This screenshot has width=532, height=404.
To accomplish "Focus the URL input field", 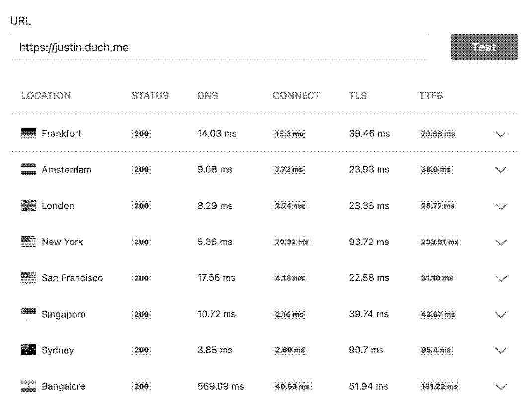I will 219,47.
